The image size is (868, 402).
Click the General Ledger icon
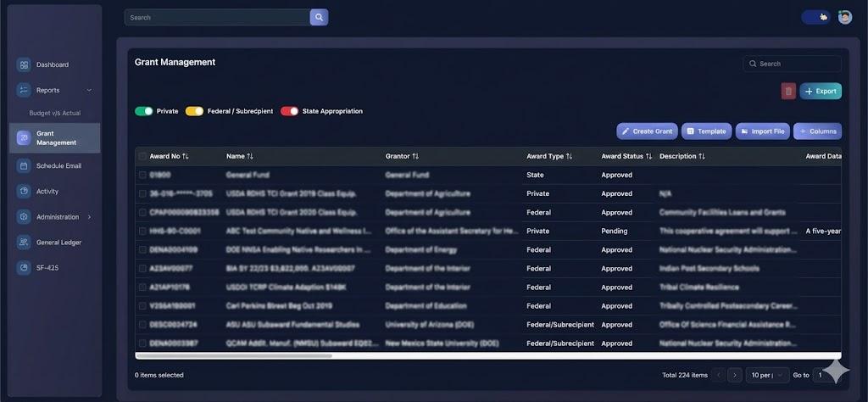[x=24, y=242]
